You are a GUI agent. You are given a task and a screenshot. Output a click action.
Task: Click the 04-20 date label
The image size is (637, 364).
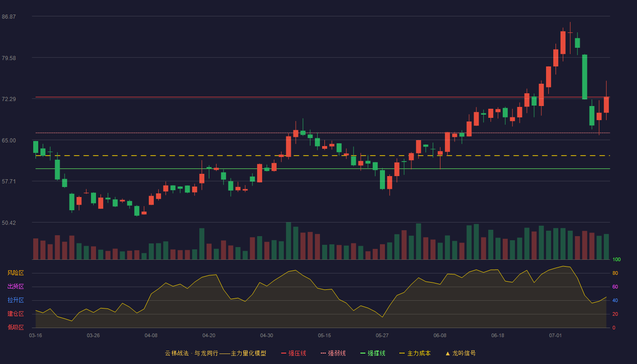[209, 335]
